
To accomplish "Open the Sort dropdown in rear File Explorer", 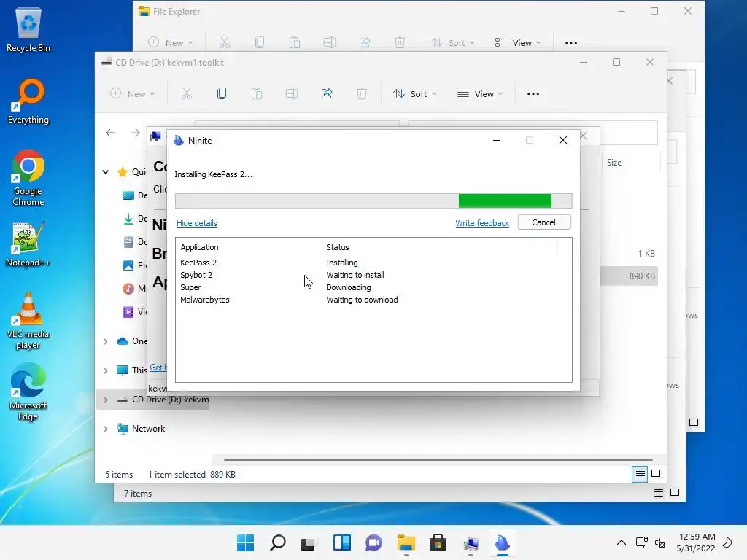I will tap(452, 43).
